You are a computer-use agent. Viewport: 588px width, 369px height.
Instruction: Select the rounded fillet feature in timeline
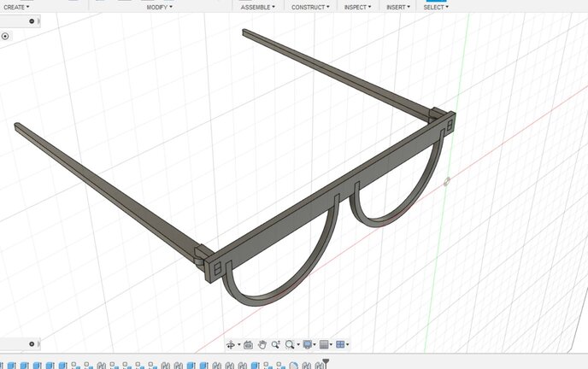pyautogui.click(x=294, y=365)
